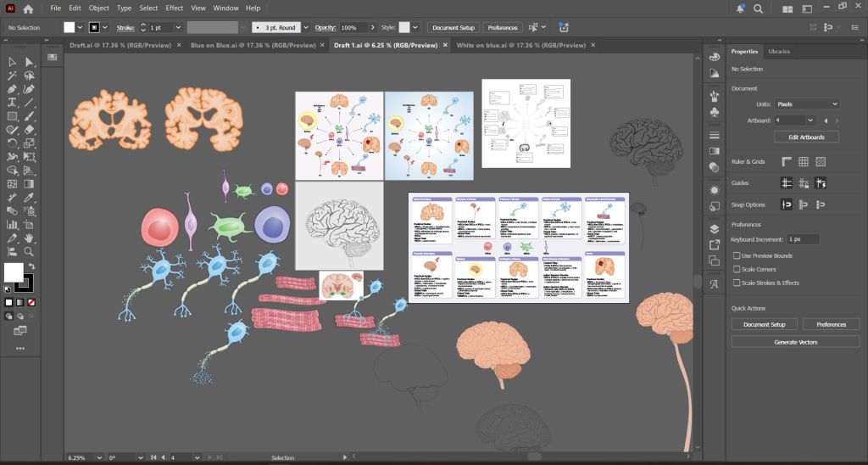The height and width of the screenshot is (465, 868).
Task: Tick Scale Strokes & Effects checkbox
Action: coord(737,283)
